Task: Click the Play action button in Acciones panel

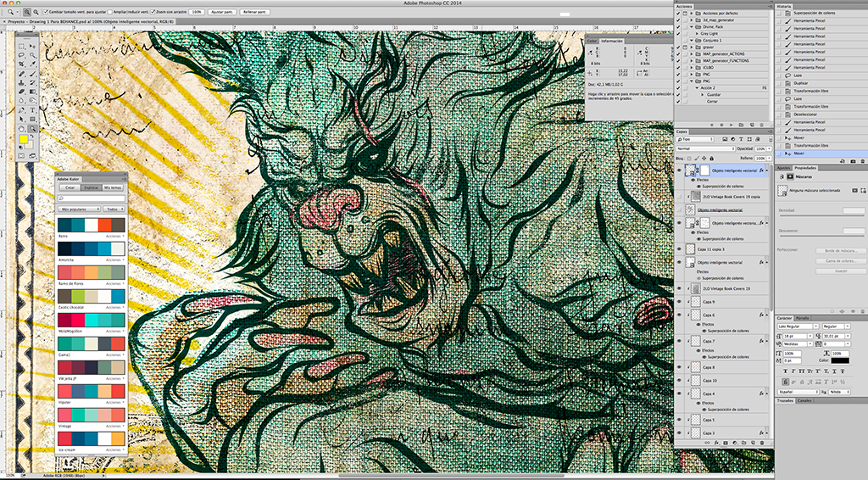Action: 732,126
